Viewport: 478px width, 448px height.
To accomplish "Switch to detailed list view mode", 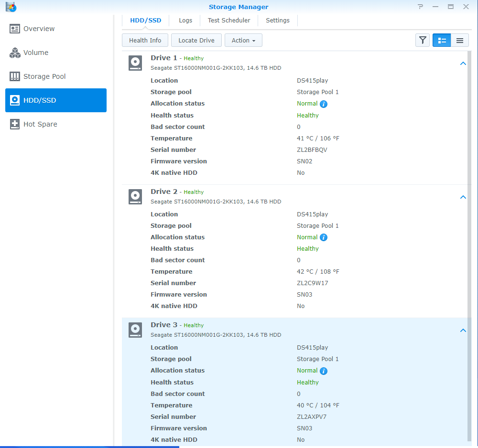I will point(441,40).
